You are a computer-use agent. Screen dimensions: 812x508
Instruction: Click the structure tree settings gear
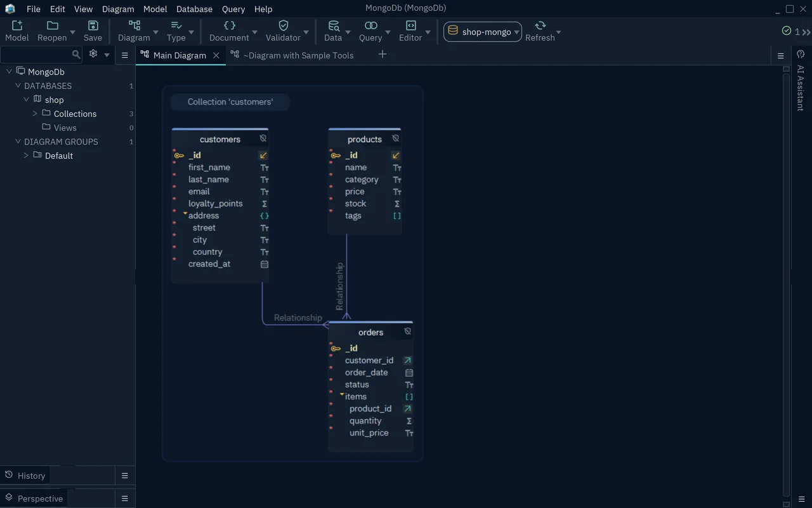pos(93,54)
